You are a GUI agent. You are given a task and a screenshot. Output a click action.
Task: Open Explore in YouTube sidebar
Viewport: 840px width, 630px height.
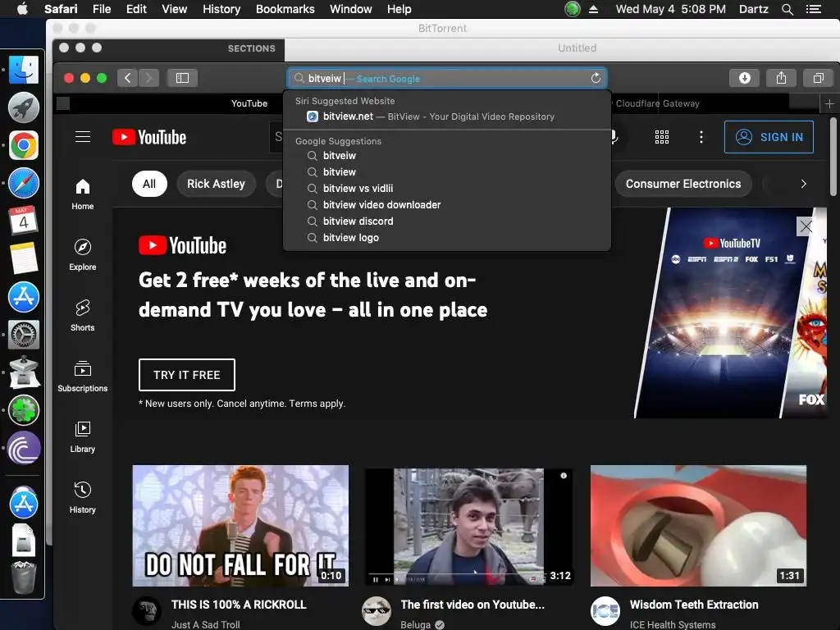[83, 254]
